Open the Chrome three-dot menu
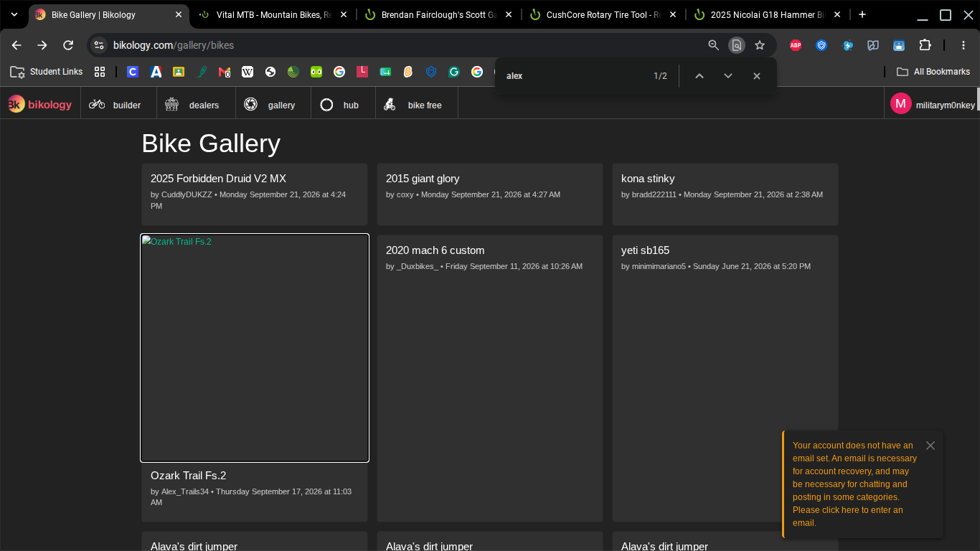This screenshot has height=551, width=980. tap(963, 45)
